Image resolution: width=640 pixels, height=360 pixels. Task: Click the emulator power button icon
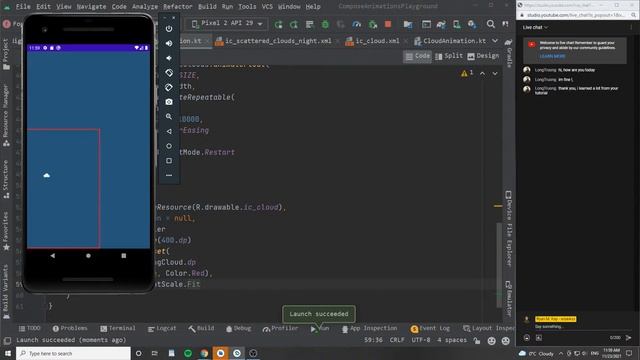[x=169, y=29]
